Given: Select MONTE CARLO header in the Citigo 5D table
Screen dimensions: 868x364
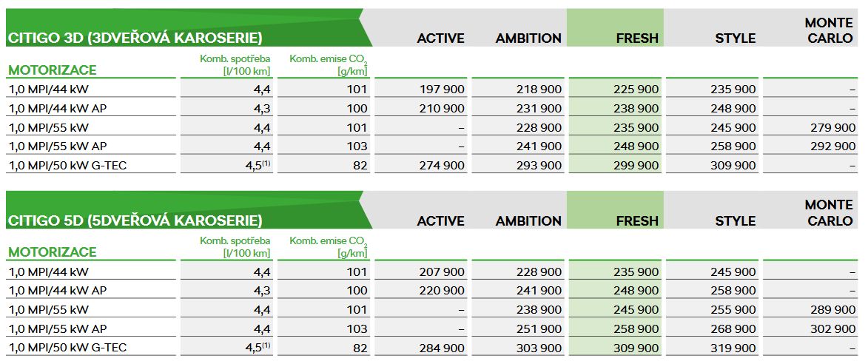Looking at the screenshot, I should tap(830, 214).
